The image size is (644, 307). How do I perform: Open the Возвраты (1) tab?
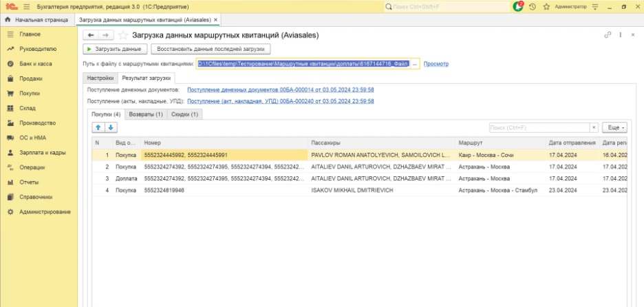(146, 115)
